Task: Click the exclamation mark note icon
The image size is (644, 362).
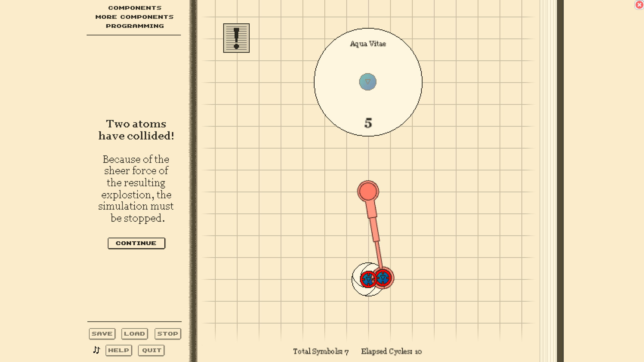Action: 236,38
